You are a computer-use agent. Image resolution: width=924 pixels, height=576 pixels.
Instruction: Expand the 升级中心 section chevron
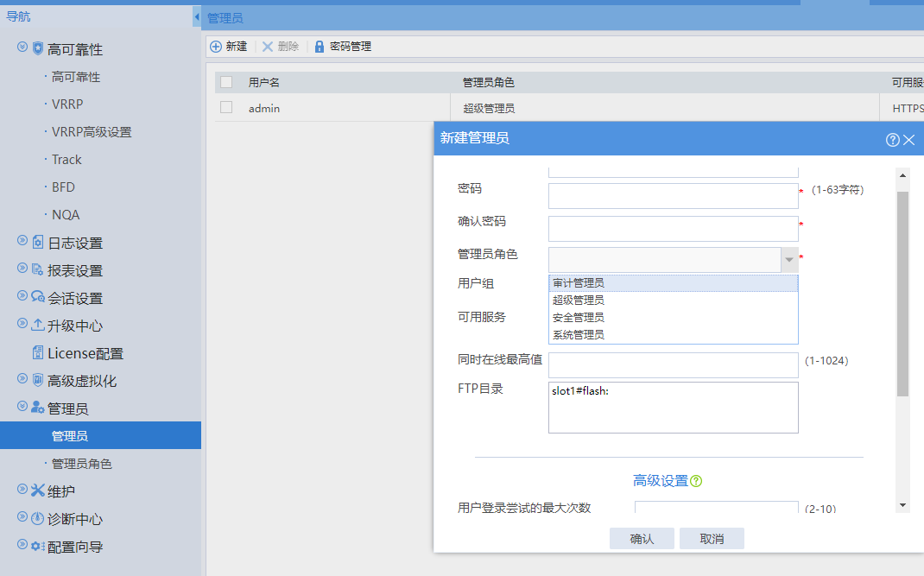click(22, 323)
